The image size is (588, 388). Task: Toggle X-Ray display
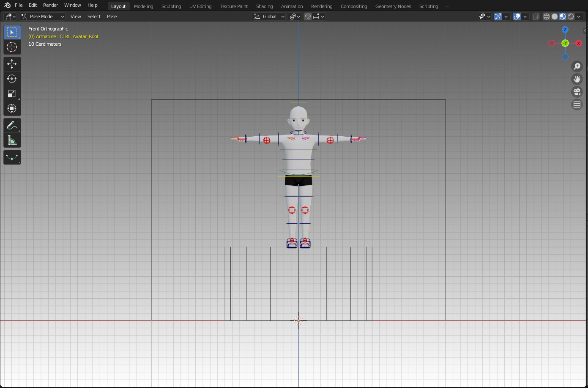[x=536, y=17]
